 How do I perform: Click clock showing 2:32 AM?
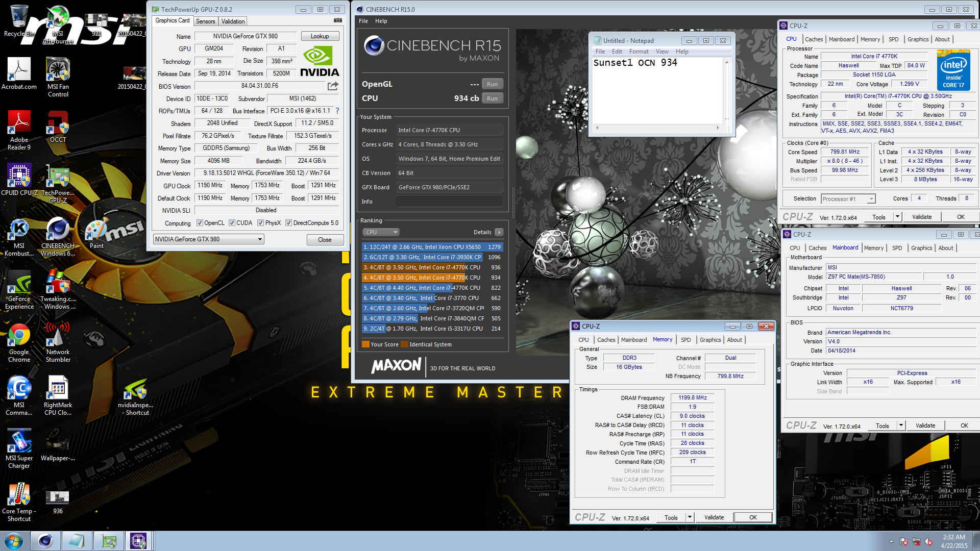953,537
